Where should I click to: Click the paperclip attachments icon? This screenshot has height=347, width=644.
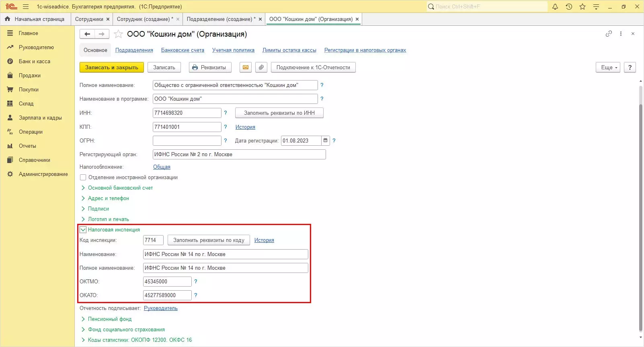point(261,67)
